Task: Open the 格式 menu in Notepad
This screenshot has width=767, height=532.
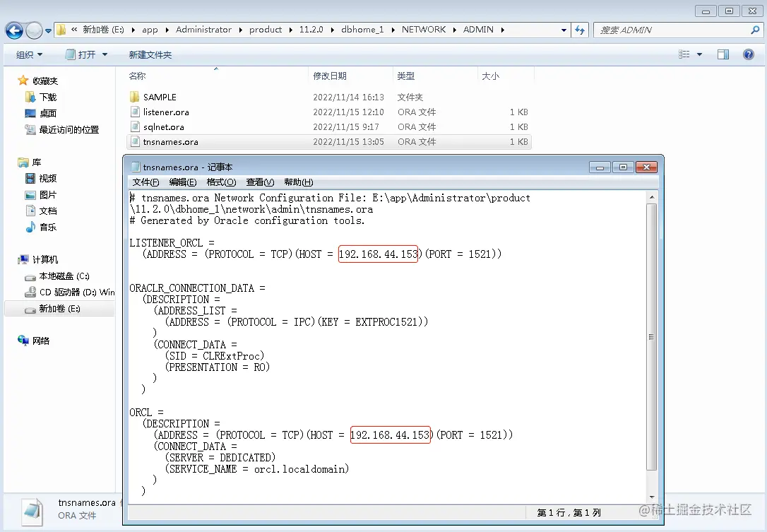Action: click(x=221, y=182)
